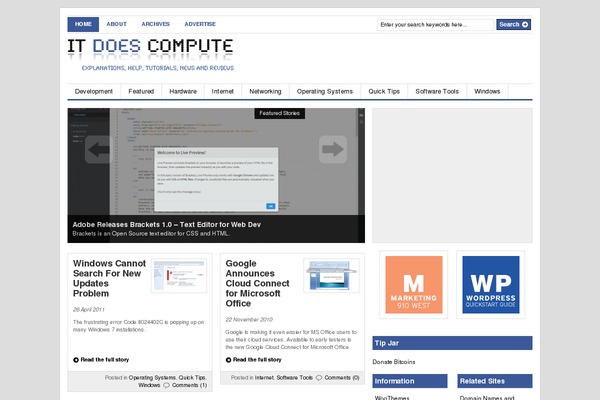
Task: Click the Google Cloud Connect article thumbnail
Action: (x=331, y=276)
